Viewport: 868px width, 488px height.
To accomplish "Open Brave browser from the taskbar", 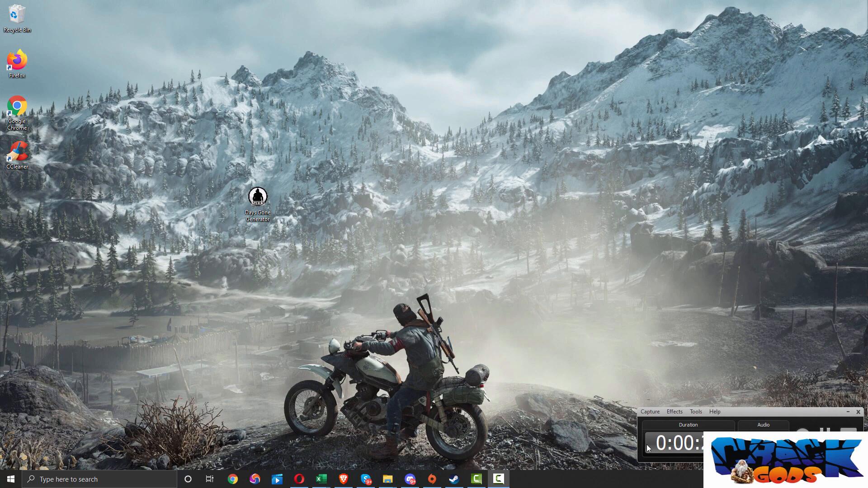I will pos(343,479).
